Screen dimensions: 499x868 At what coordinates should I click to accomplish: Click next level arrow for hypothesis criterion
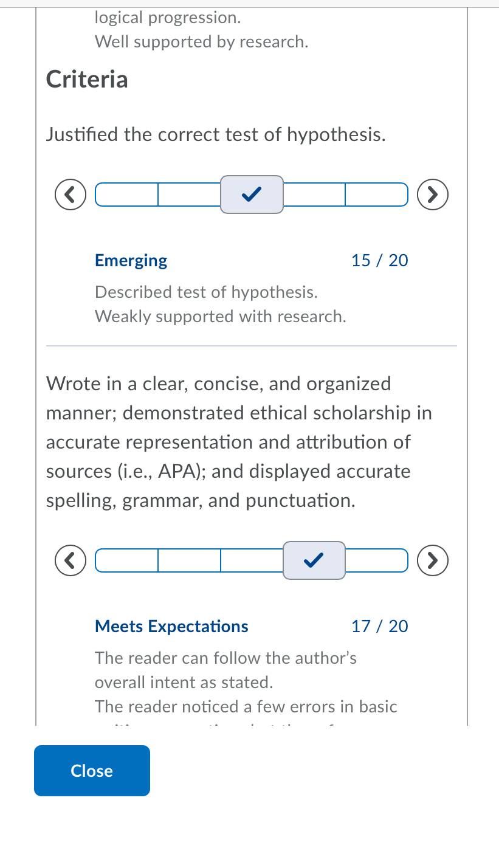coord(433,195)
